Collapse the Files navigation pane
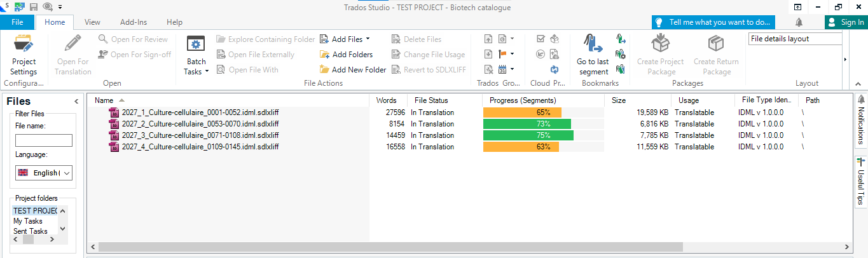Image resolution: width=868 pixels, height=258 pixels. [76, 101]
